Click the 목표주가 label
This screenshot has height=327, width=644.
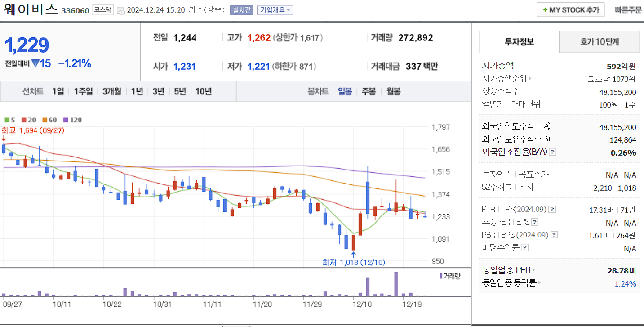[x=534, y=175]
